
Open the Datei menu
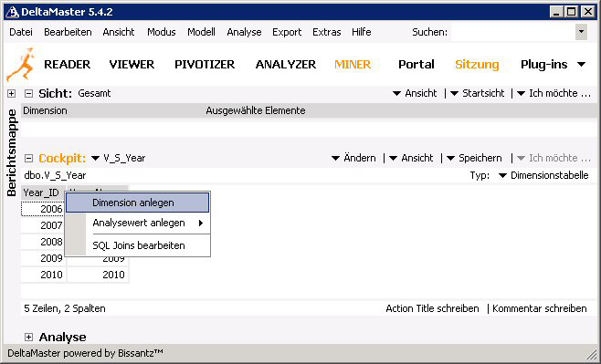pyautogui.click(x=21, y=32)
